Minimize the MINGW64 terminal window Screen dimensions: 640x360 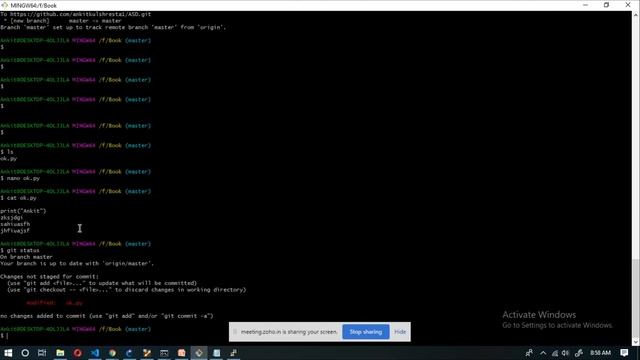click(585, 5)
